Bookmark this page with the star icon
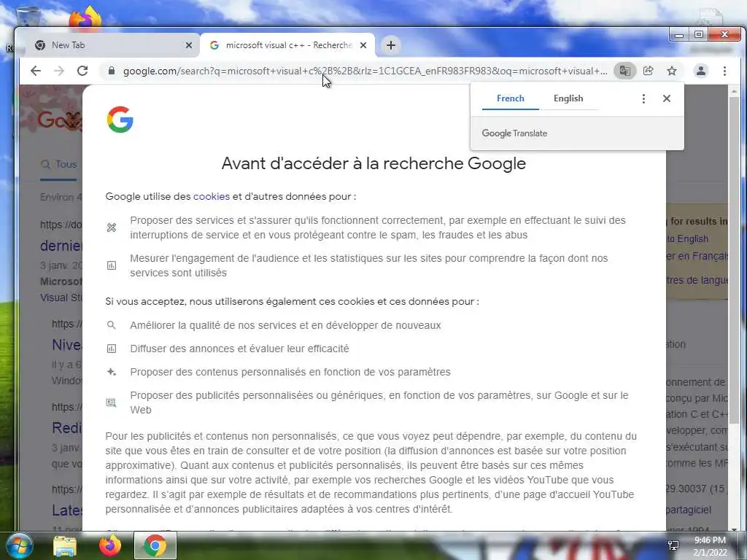Image resolution: width=747 pixels, height=560 pixels. [672, 71]
